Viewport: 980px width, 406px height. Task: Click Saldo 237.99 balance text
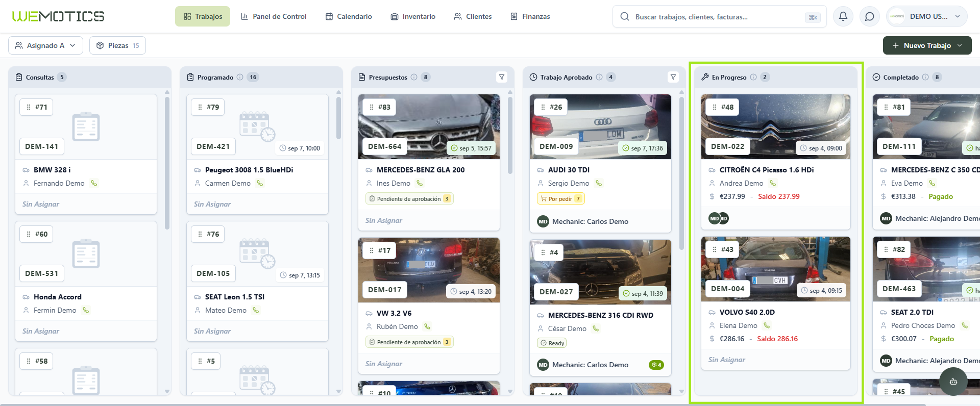point(779,196)
